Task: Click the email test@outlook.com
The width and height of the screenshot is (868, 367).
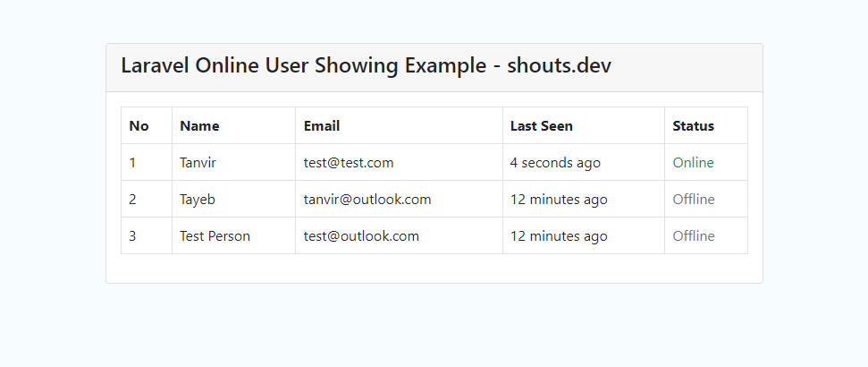Action: tap(361, 235)
